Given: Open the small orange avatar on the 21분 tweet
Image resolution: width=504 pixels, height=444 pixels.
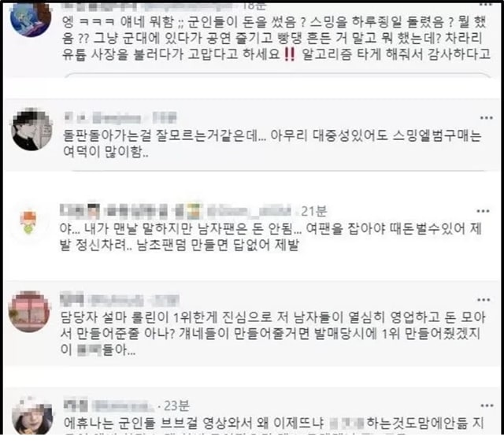Looking at the screenshot, I should tap(28, 222).
